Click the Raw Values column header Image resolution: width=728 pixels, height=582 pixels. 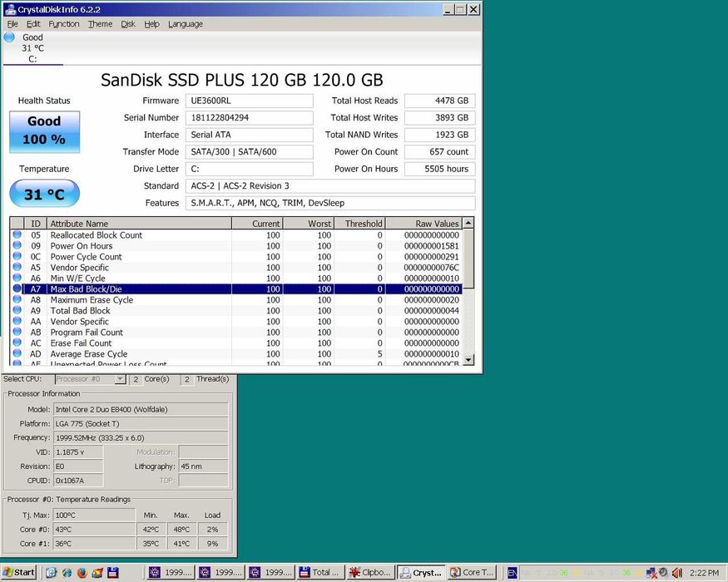(x=423, y=224)
